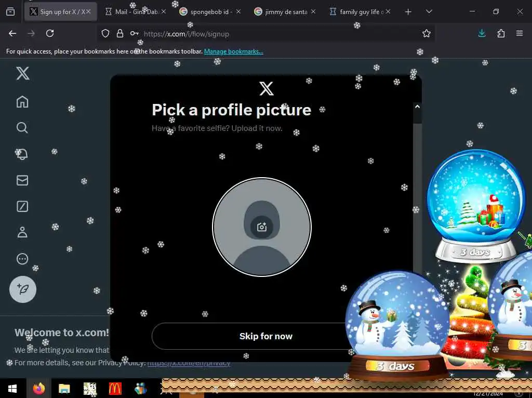Switch to the jimmy de santa tab
Viewport: 532px width, 398px height.
[x=285, y=12]
